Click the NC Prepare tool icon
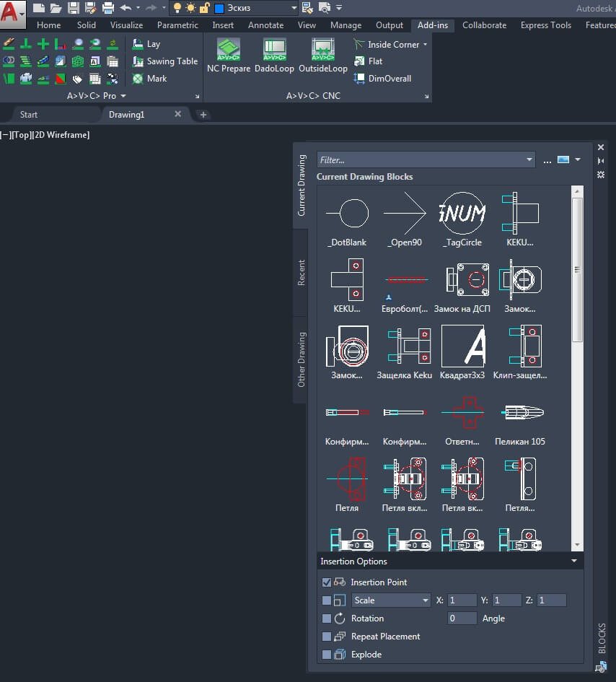The image size is (616, 682). (x=229, y=49)
